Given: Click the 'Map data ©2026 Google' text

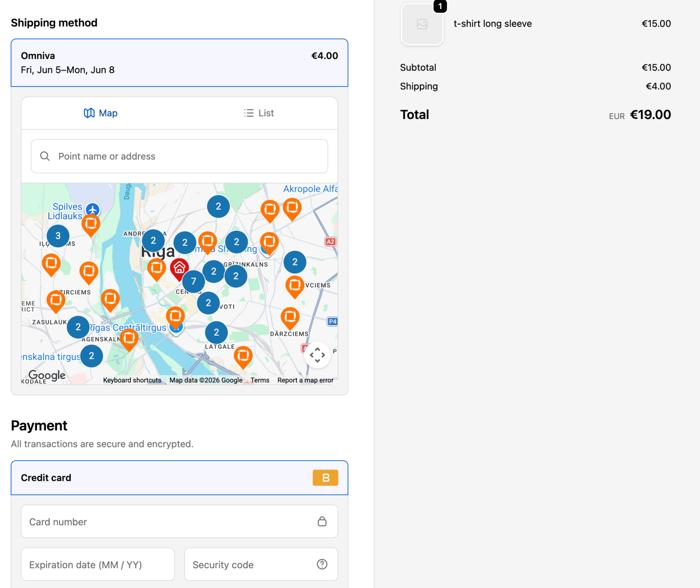Looking at the screenshot, I should point(206,380).
